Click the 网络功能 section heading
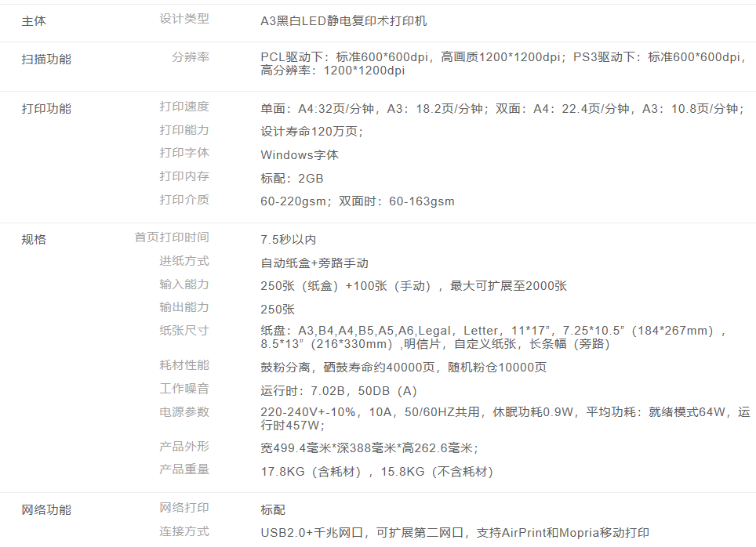 [x=46, y=510]
